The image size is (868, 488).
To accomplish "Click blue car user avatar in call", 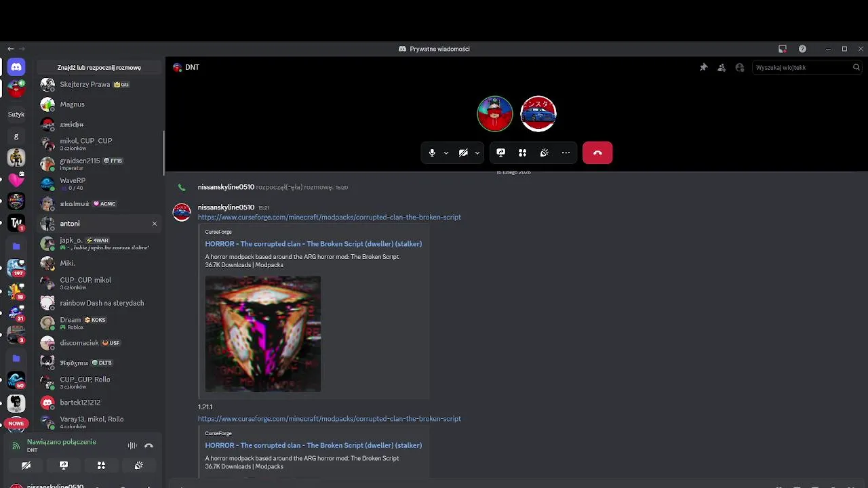I will 538,114.
